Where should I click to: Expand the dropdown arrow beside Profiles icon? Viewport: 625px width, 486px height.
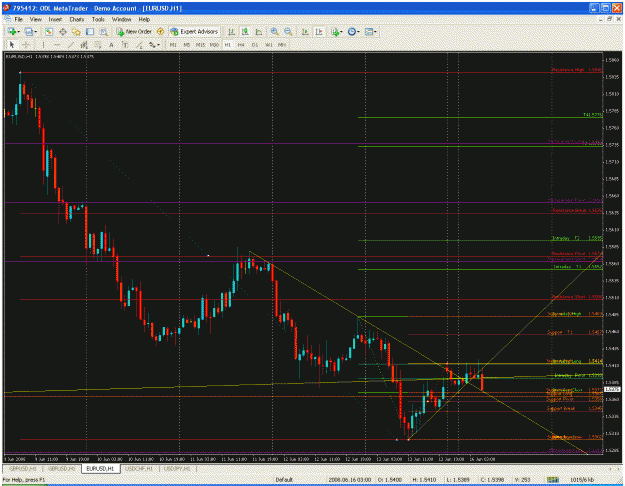(x=35, y=31)
